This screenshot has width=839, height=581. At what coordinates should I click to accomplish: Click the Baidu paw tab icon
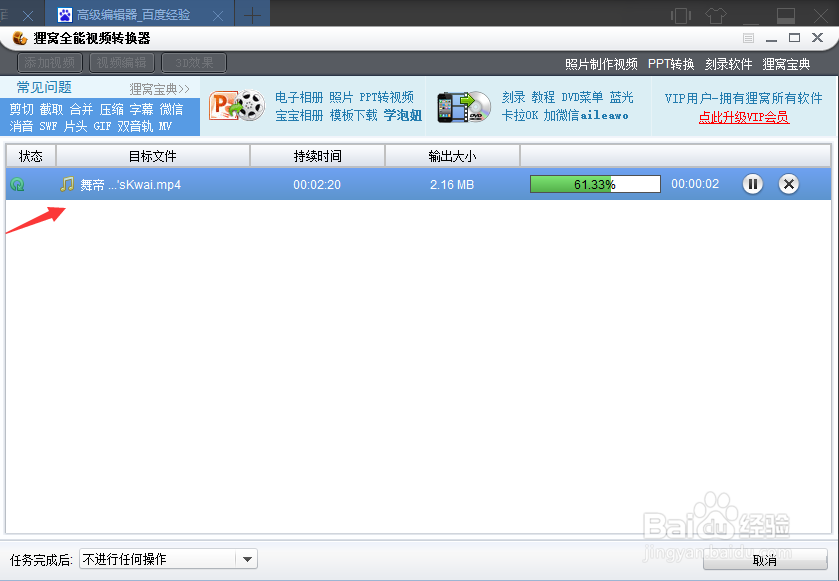click(65, 14)
